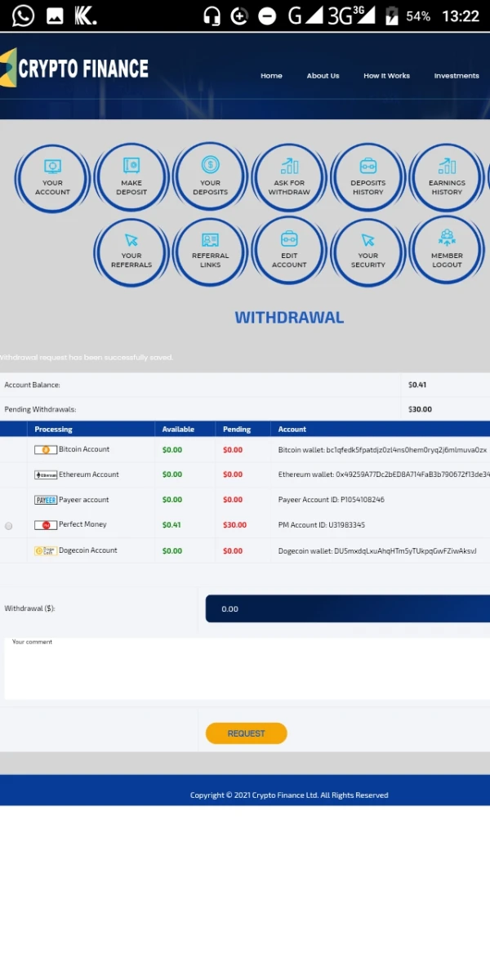The image size is (490, 980).
Task: Select the Ask For Withdraw icon
Action: pos(289,178)
